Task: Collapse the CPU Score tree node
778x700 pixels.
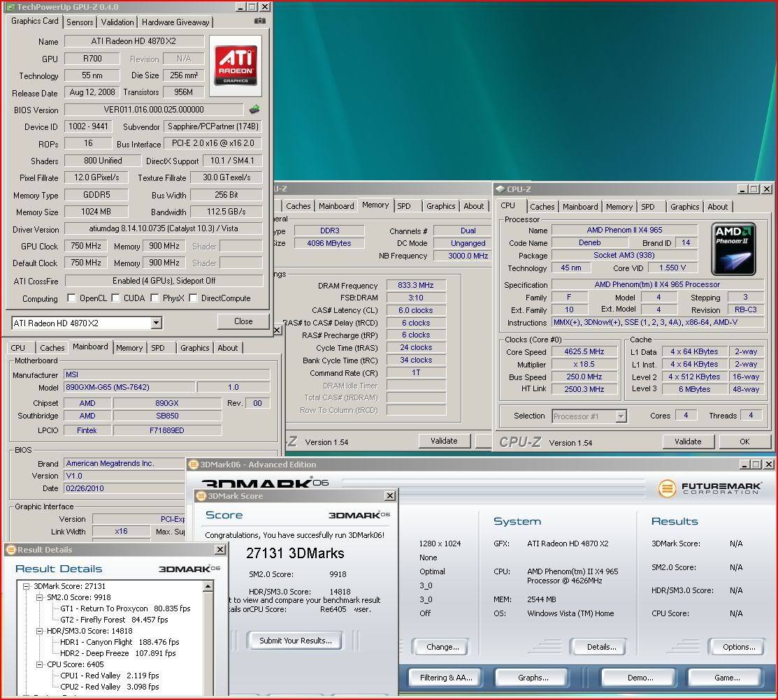Action: [39, 664]
